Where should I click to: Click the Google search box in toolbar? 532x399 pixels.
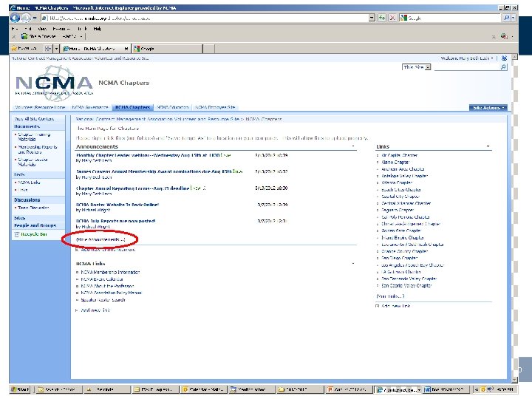[x=451, y=18]
